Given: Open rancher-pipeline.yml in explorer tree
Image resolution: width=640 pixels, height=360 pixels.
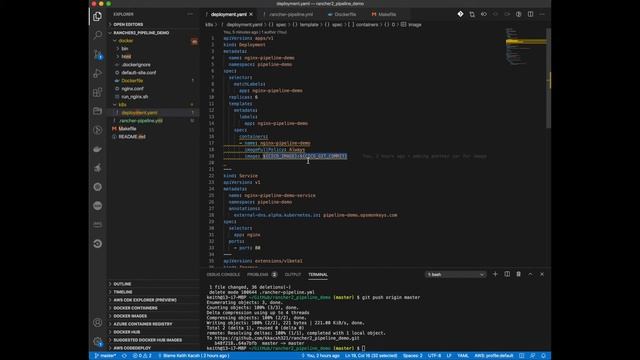Looking at the screenshot, I should pos(141,121).
